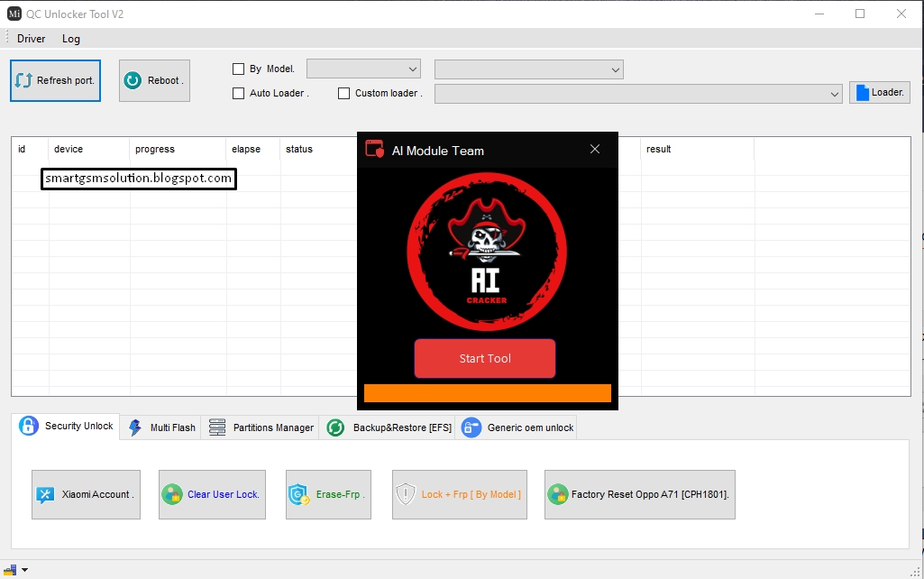Viewport: 924px width, 579px height.
Task: Open the status bar dropdown arrow
Action: point(24,570)
